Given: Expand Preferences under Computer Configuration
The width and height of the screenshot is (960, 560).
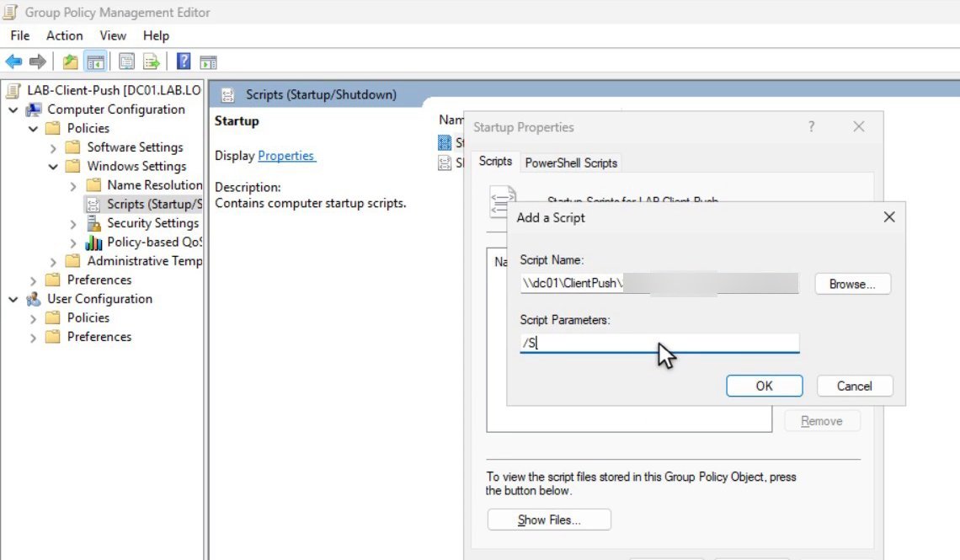Looking at the screenshot, I should tap(34, 281).
